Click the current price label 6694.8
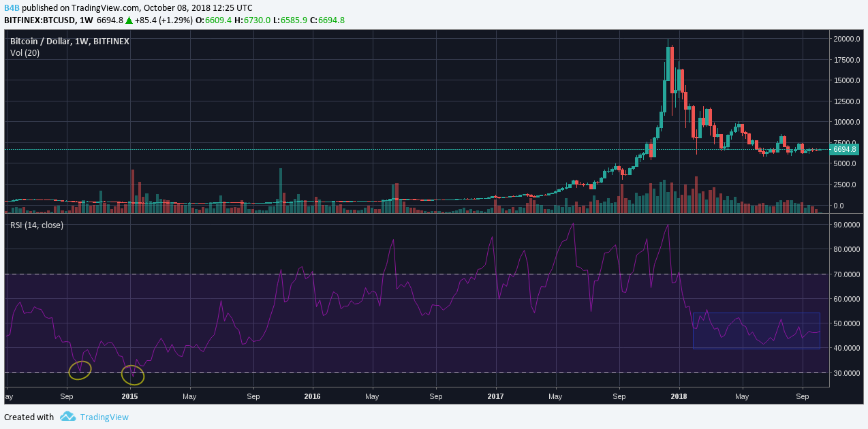This screenshot has height=429, width=868. 846,149
